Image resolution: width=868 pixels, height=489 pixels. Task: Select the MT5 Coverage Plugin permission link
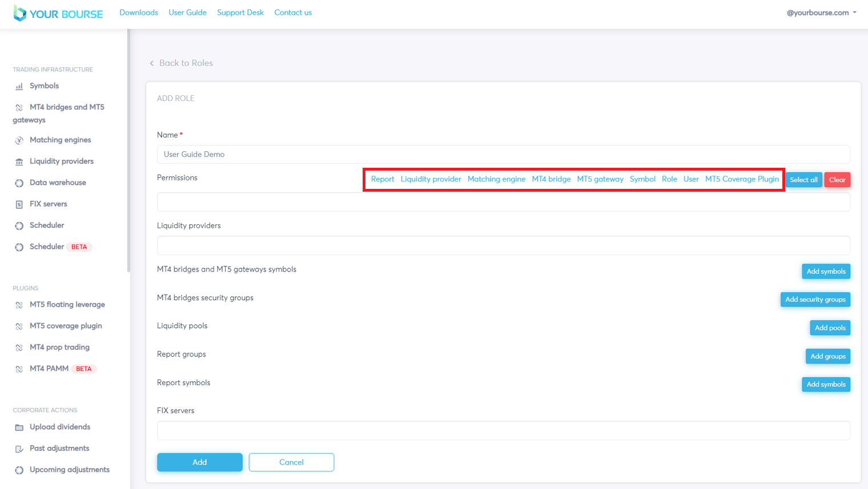[742, 179]
